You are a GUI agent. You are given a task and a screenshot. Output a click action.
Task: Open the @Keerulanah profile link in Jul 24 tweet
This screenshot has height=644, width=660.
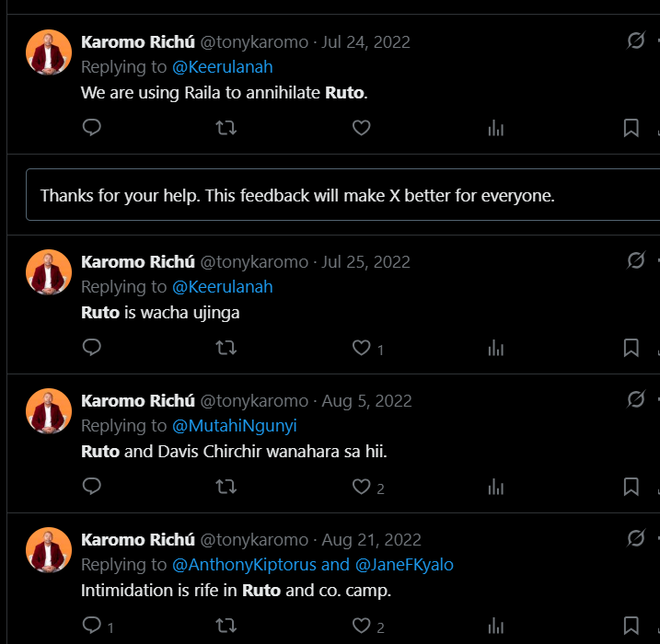(x=222, y=66)
